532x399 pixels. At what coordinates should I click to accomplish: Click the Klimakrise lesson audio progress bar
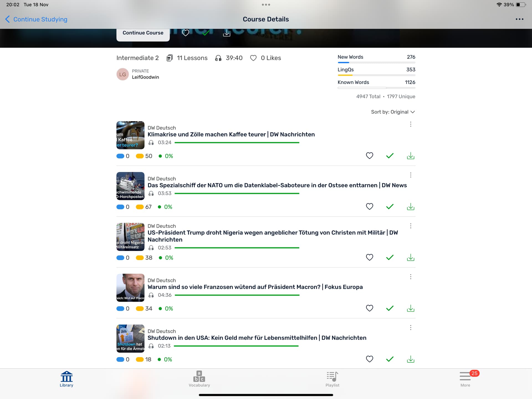(237, 143)
